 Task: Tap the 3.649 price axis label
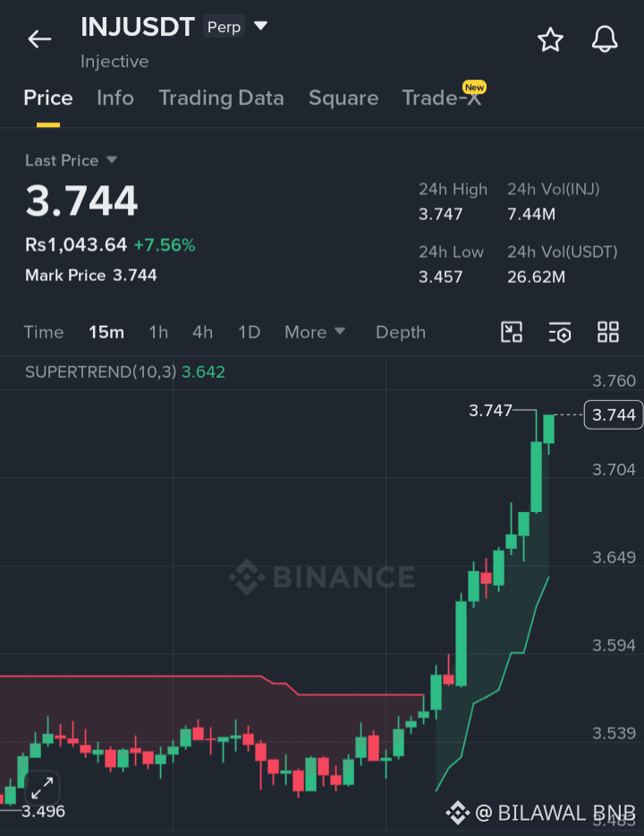614,557
